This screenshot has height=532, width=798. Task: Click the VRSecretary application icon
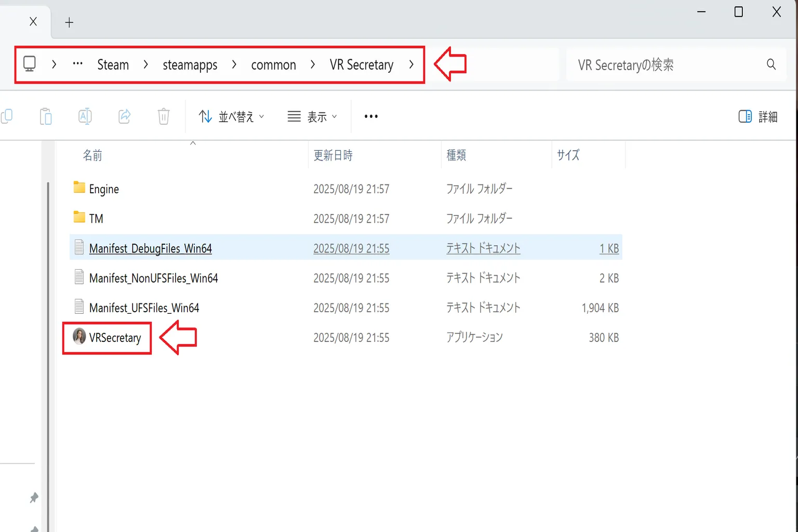click(79, 336)
